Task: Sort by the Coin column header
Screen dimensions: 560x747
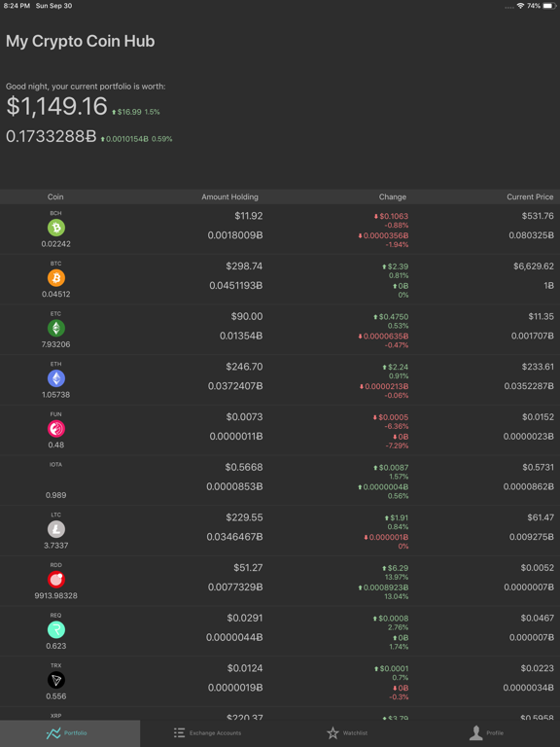Action: click(55, 196)
